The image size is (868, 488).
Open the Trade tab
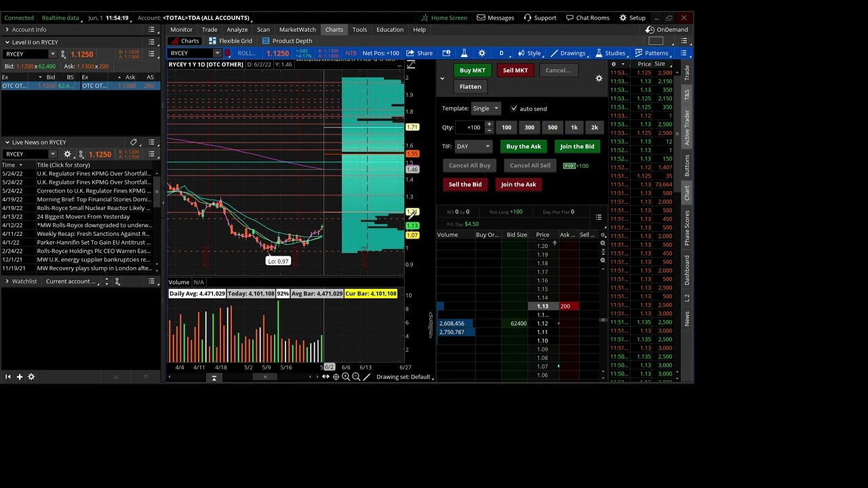[210, 30]
